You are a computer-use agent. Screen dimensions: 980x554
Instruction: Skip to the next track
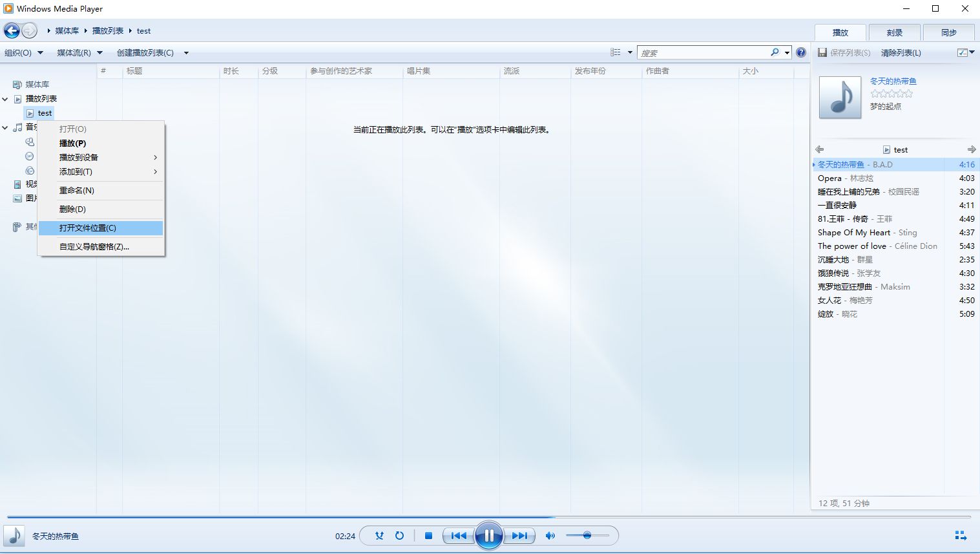pos(519,535)
